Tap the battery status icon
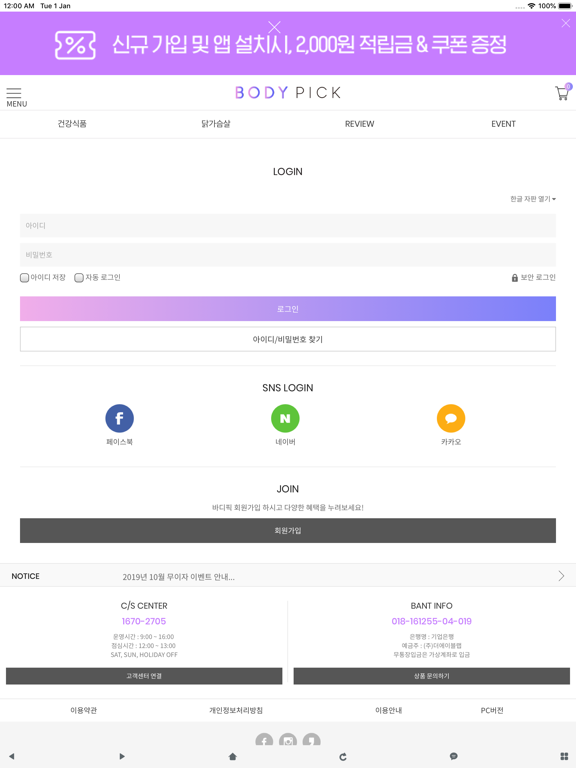 click(565, 6)
